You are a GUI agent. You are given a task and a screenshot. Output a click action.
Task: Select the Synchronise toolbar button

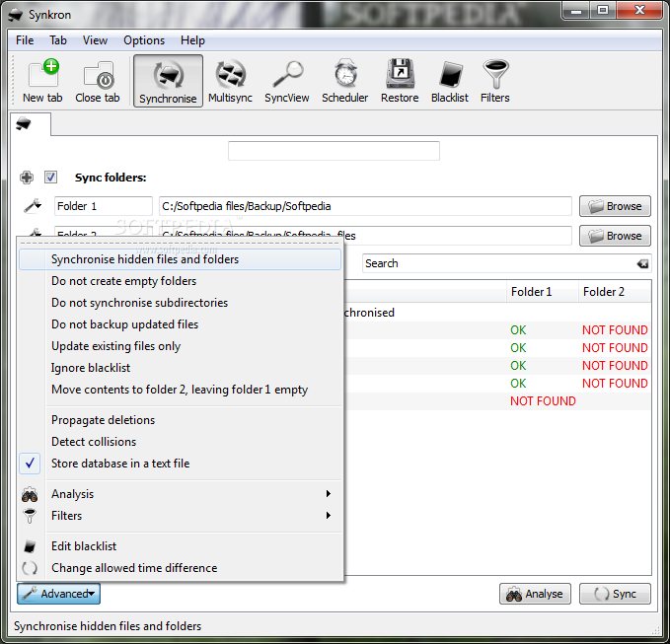(x=168, y=81)
